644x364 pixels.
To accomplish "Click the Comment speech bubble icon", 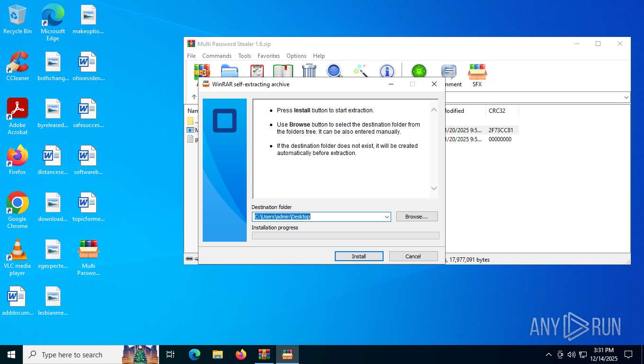I will coord(448,71).
